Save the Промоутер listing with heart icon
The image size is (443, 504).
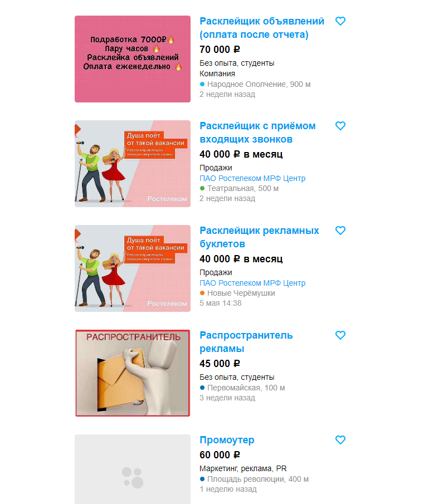tap(340, 440)
